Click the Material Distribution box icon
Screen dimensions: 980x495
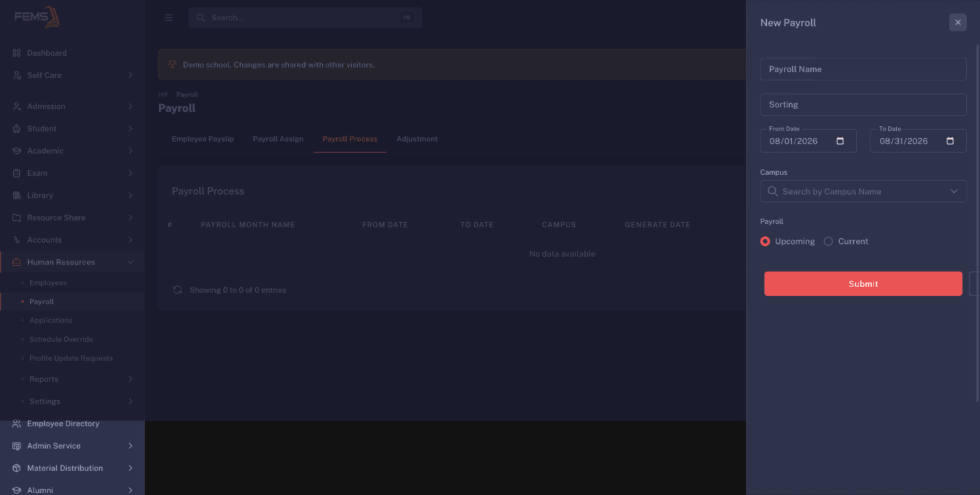[17, 468]
